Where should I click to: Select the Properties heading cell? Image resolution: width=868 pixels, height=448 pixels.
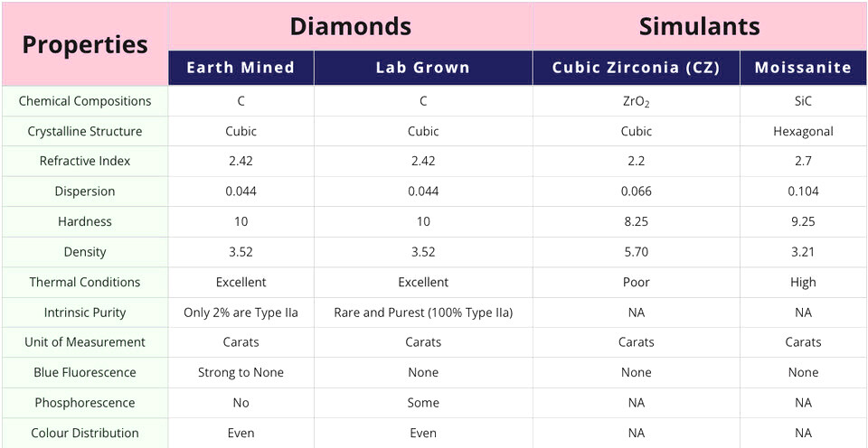85,44
